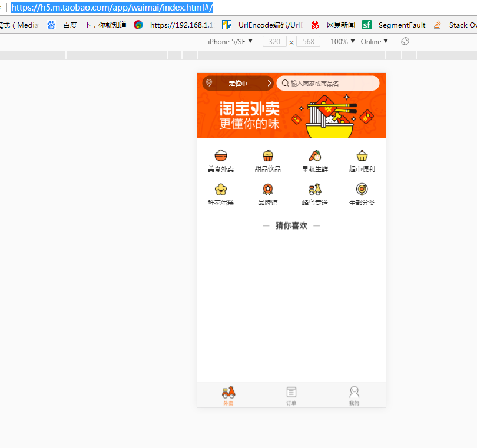The height and width of the screenshot is (448, 477).
Task: Open the 超市便利 supermarket category
Action: pyautogui.click(x=362, y=161)
